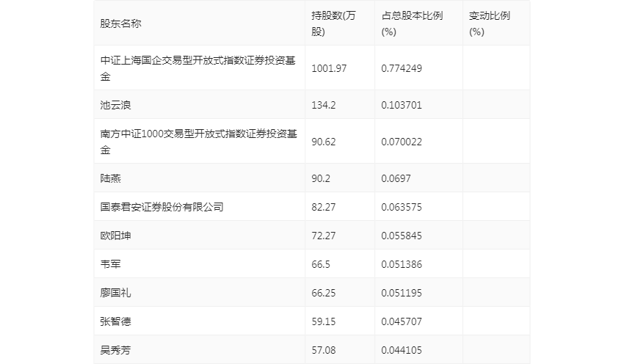Select the 66.5 shares value
This screenshot has width=624, height=364.
[x=321, y=264]
